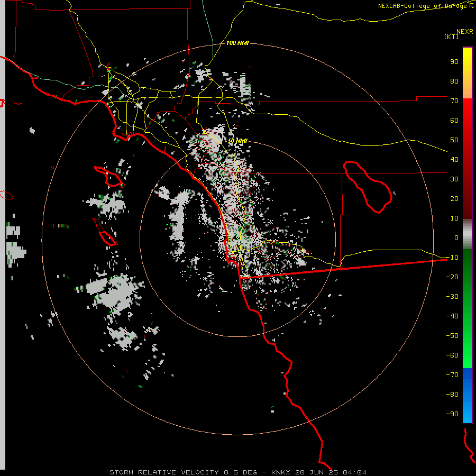Click the "04:04" timestamp in the caption
476x476 pixels.
click(x=354, y=472)
